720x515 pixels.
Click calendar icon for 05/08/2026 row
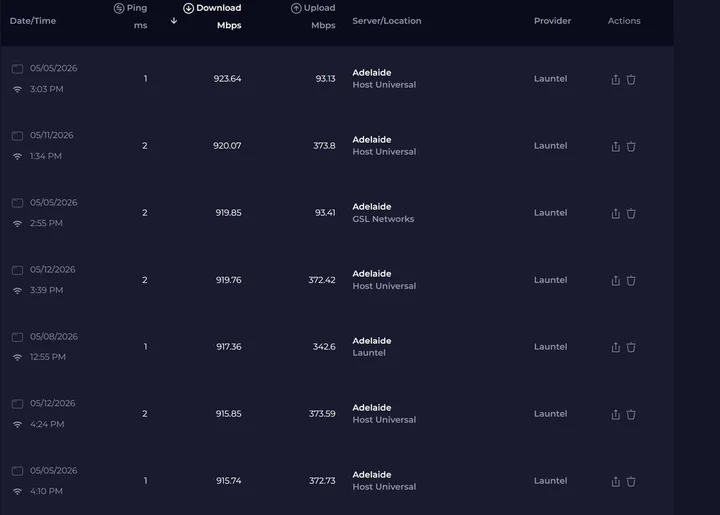tap(17, 337)
